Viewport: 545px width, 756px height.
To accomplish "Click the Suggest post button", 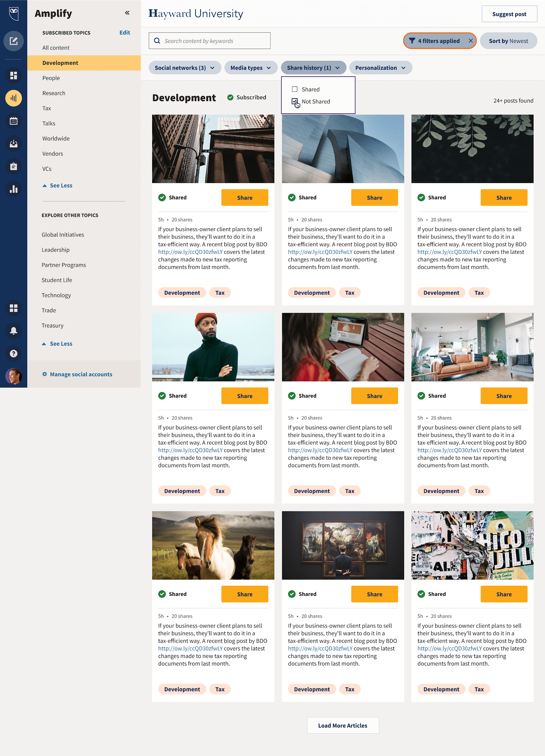I will click(x=509, y=14).
